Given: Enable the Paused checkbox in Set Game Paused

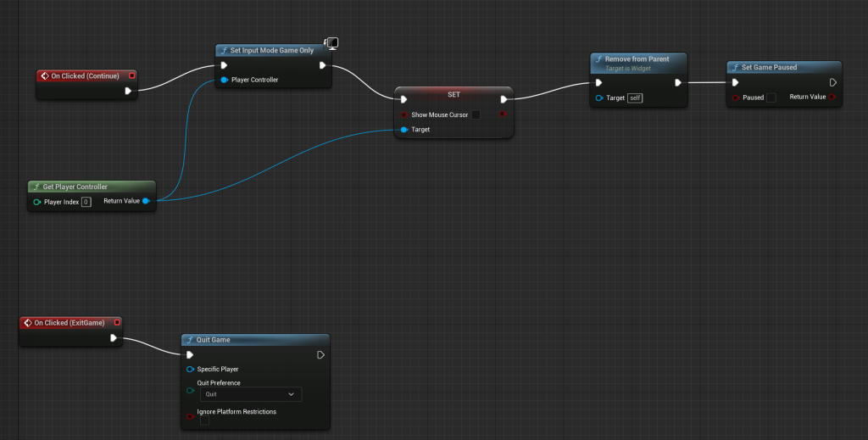Looking at the screenshot, I should click(x=771, y=97).
